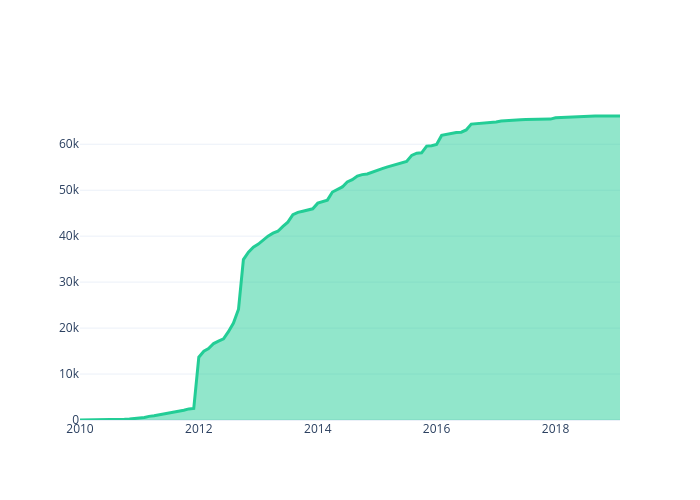This screenshot has width=700, height=500.
Task: Click the green line above the 2016 tick
Action: pos(437,142)
